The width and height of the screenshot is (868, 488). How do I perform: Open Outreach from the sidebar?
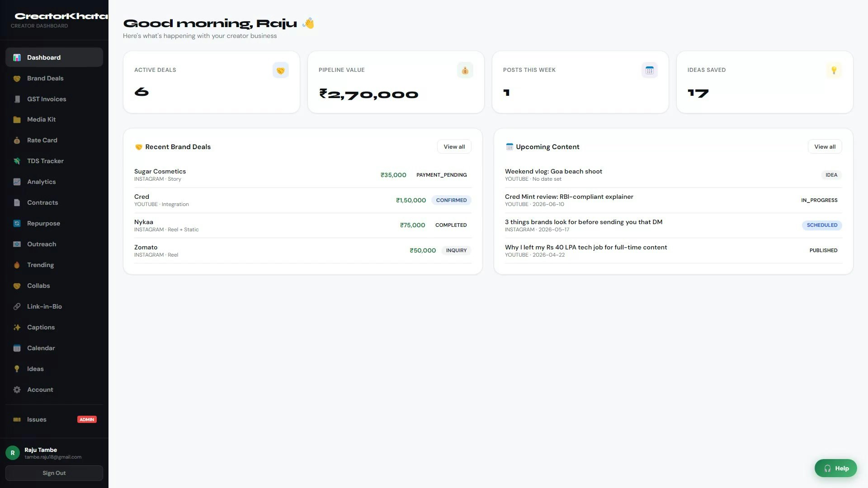[54, 244]
